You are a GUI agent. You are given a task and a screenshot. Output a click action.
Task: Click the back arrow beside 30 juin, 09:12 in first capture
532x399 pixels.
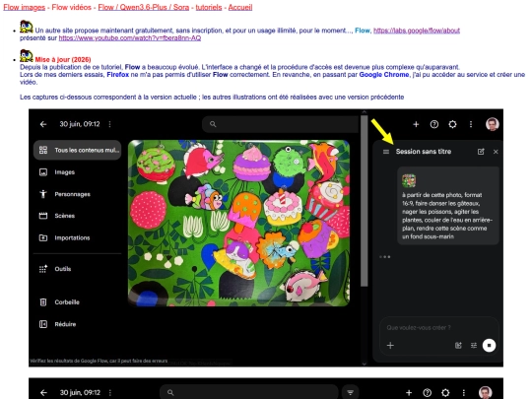pos(43,124)
